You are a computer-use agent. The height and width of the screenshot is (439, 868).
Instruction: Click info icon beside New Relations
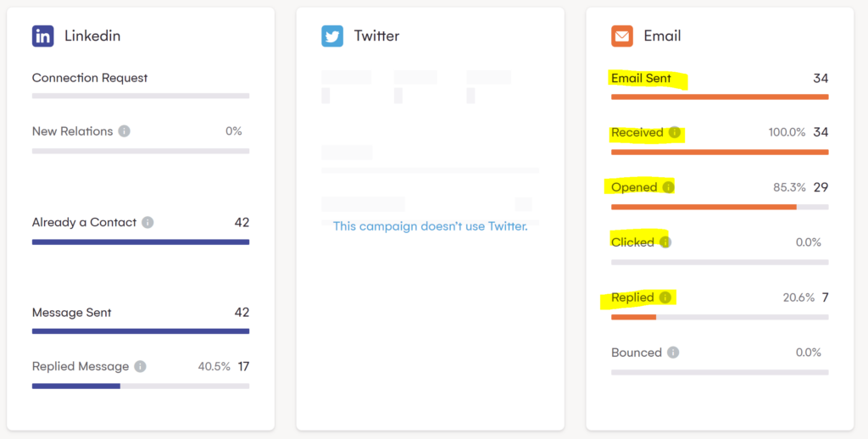coord(125,131)
